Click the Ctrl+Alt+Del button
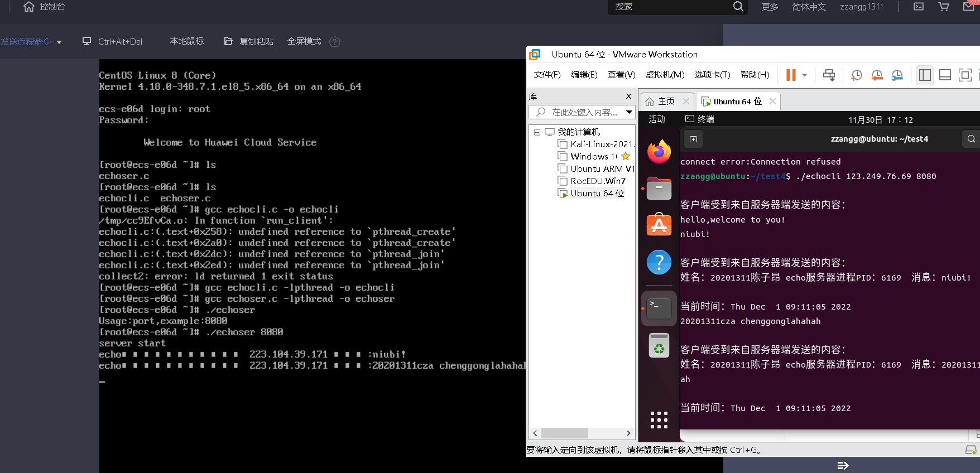Screen dimensions: 980x473 (x=112, y=41)
